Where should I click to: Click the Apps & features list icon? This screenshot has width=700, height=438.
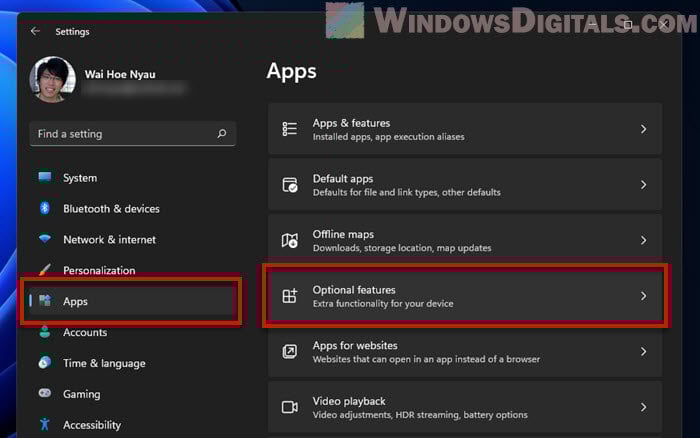tap(289, 129)
